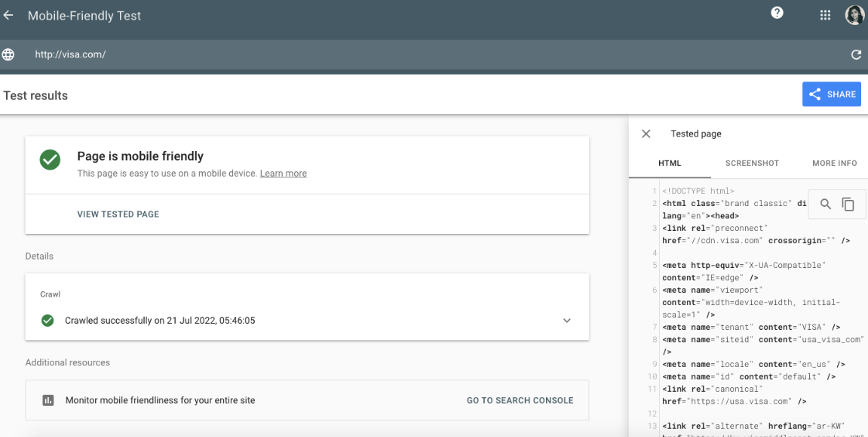The width and height of the screenshot is (868, 437).
Task: Go back using the left arrow icon
Action: (8, 16)
